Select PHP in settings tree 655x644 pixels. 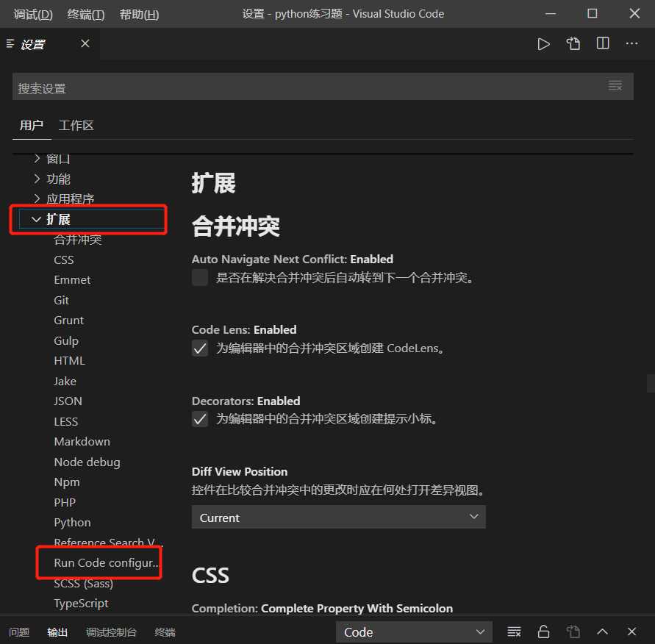65,502
